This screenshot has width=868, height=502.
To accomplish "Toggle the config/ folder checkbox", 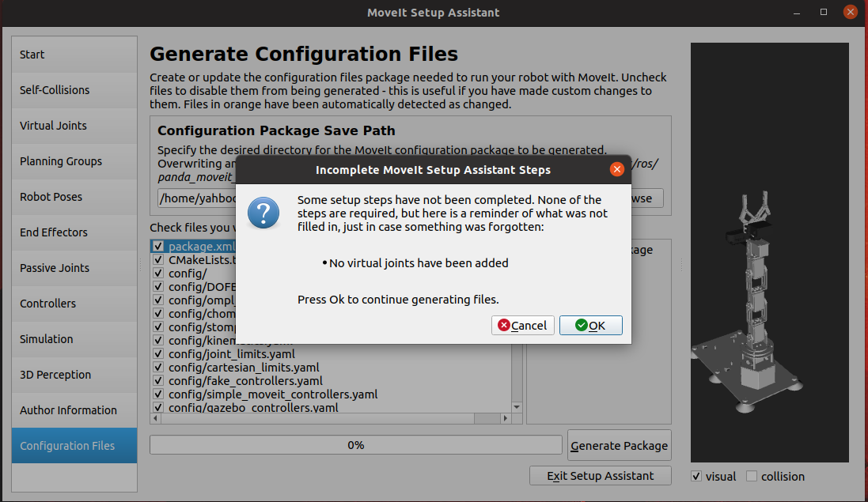I will tap(158, 273).
